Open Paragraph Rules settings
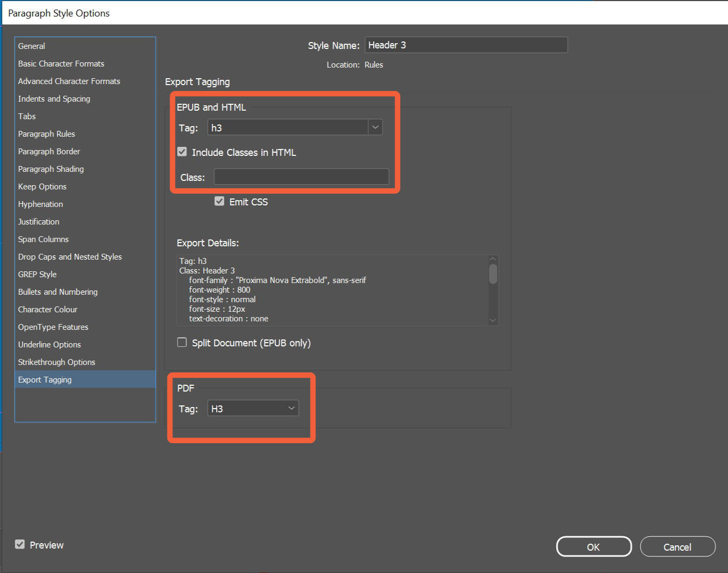The width and height of the screenshot is (728, 573). tap(46, 134)
